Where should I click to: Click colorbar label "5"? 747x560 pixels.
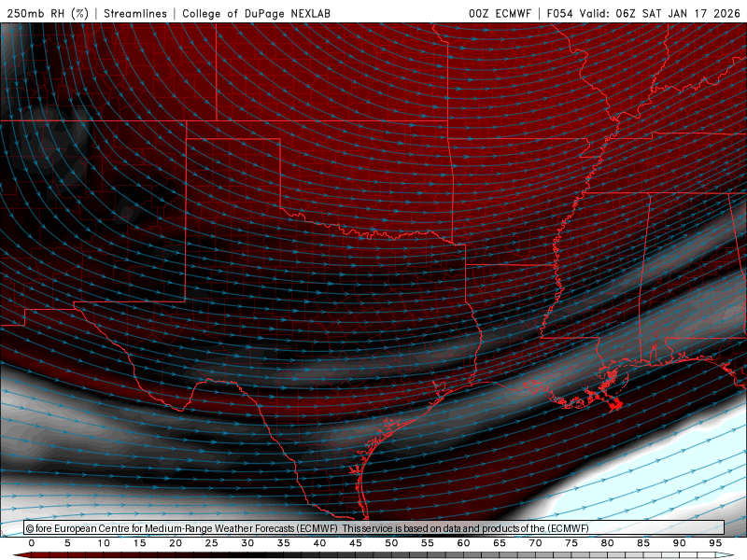67,543
